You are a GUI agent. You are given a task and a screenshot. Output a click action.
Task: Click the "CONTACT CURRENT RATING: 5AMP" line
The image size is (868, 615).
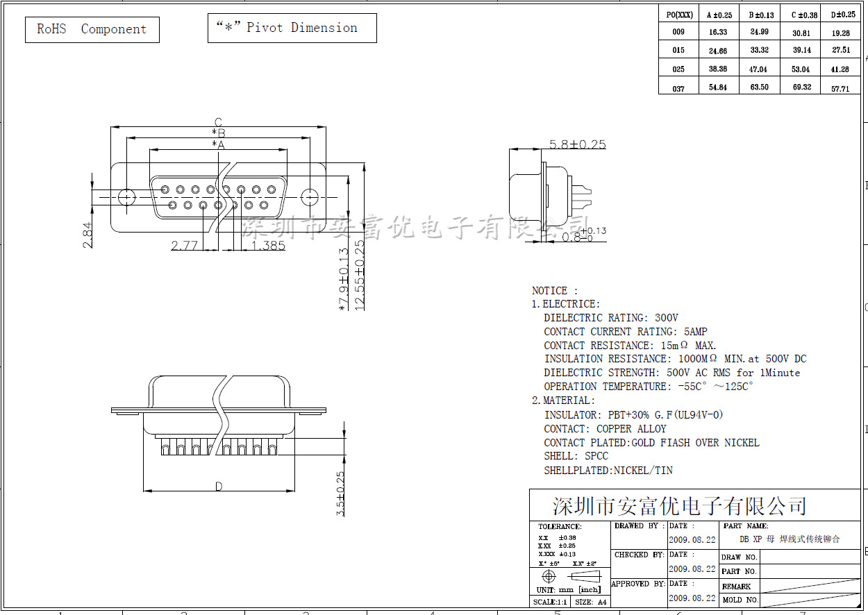point(626,332)
